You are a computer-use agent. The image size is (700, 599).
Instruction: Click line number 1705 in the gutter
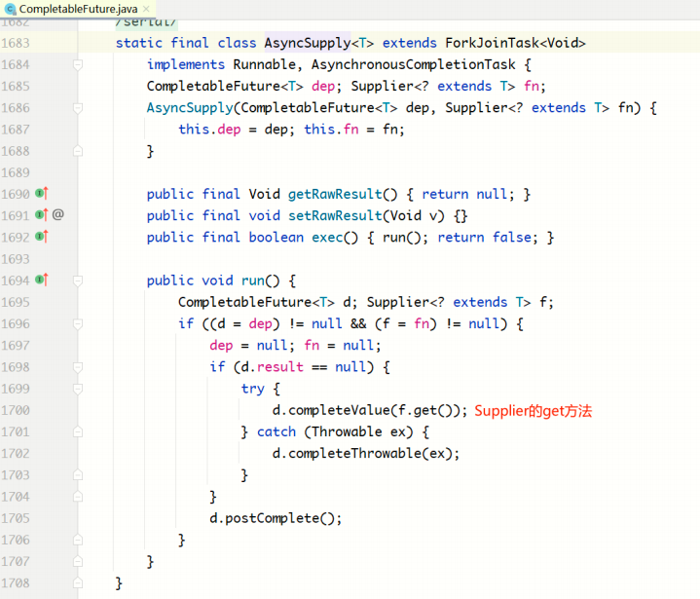point(16,518)
